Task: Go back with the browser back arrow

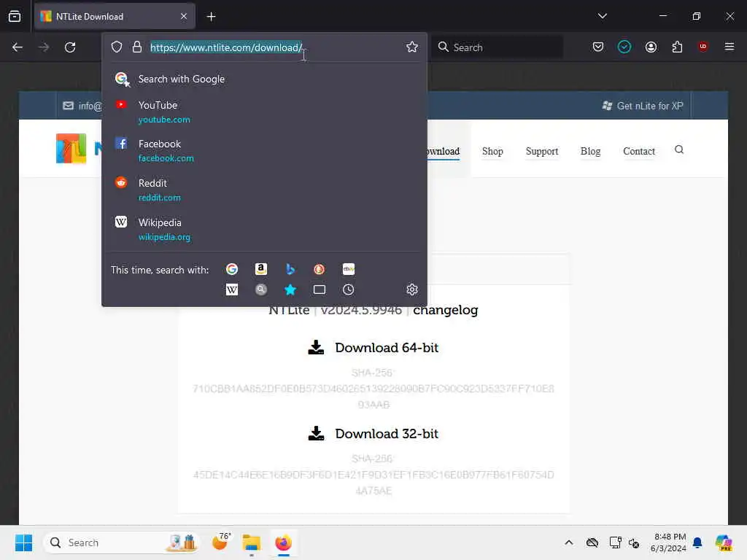Action: coord(18,47)
